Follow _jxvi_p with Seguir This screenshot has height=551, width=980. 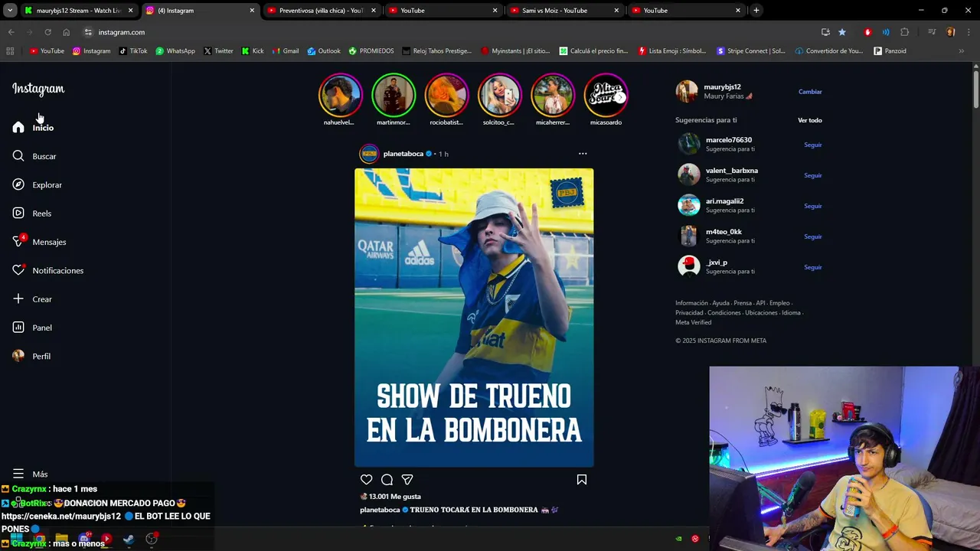813,267
